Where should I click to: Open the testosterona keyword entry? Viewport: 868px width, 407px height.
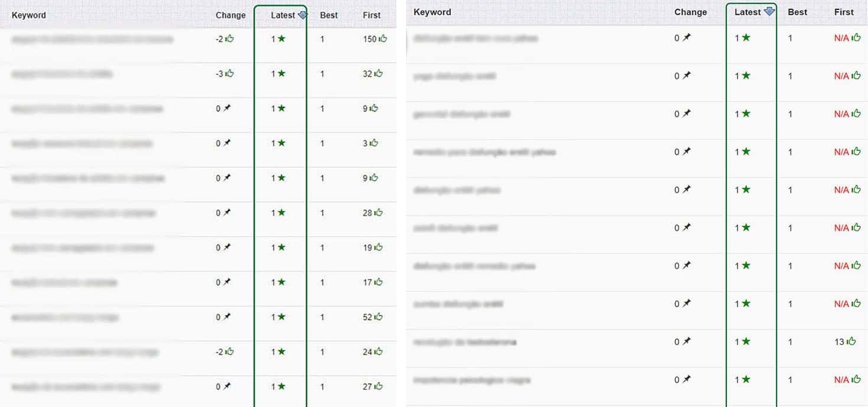pyautogui.click(x=464, y=342)
